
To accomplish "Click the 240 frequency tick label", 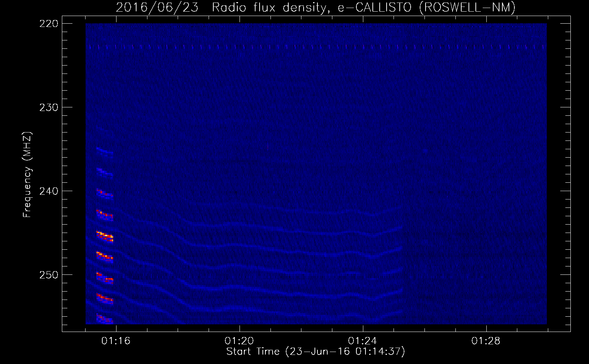I will tap(49, 191).
